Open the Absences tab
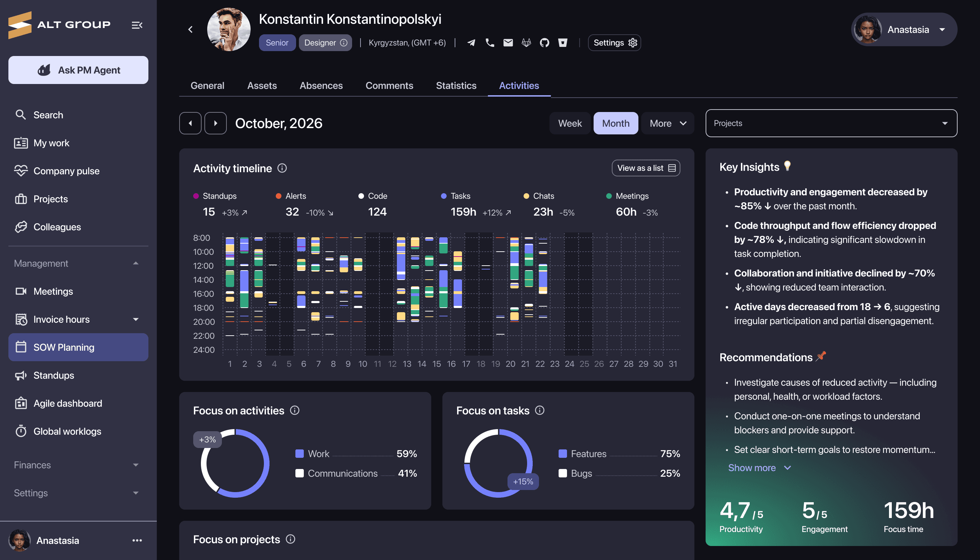Screen dimensions: 980x560 pos(321,85)
